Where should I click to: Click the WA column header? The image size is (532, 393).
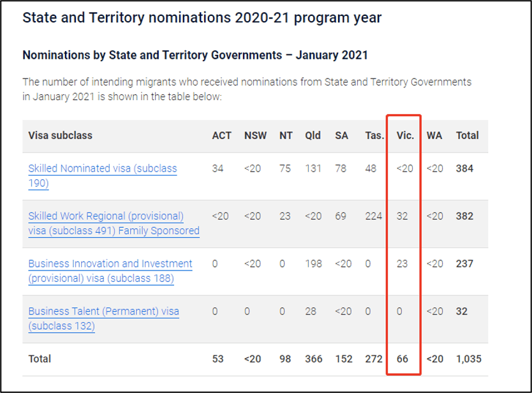(434, 135)
